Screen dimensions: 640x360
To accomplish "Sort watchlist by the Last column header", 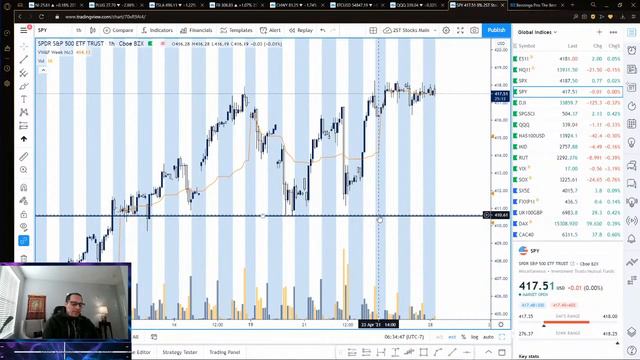I will 572,46.
